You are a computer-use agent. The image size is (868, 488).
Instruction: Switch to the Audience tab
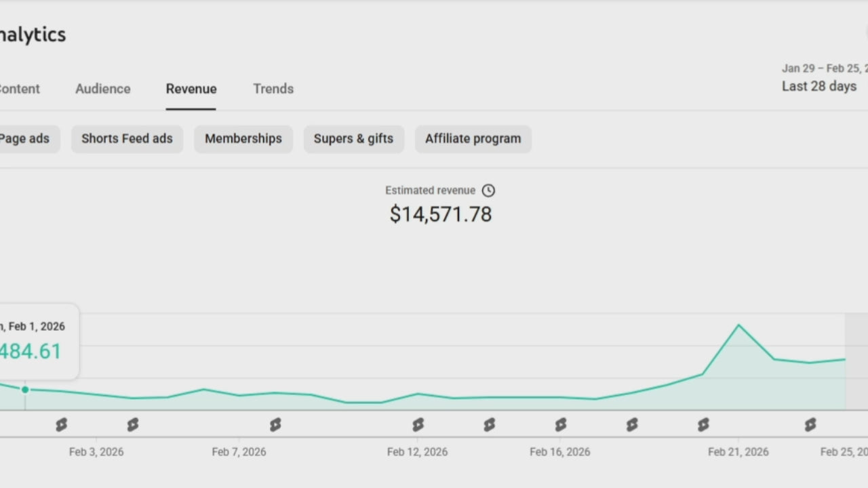[103, 89]
